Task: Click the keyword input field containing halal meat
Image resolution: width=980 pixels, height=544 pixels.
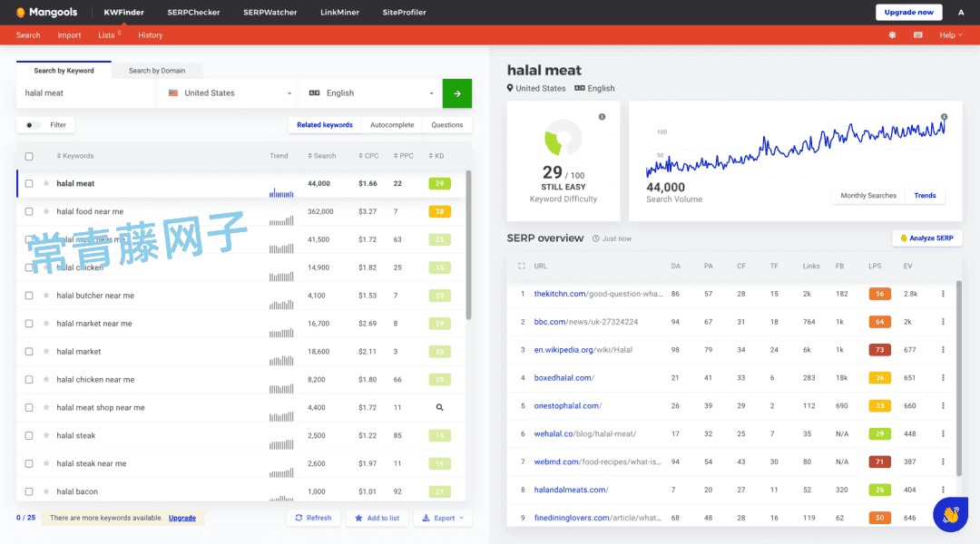Action: (x=87, y=93)
